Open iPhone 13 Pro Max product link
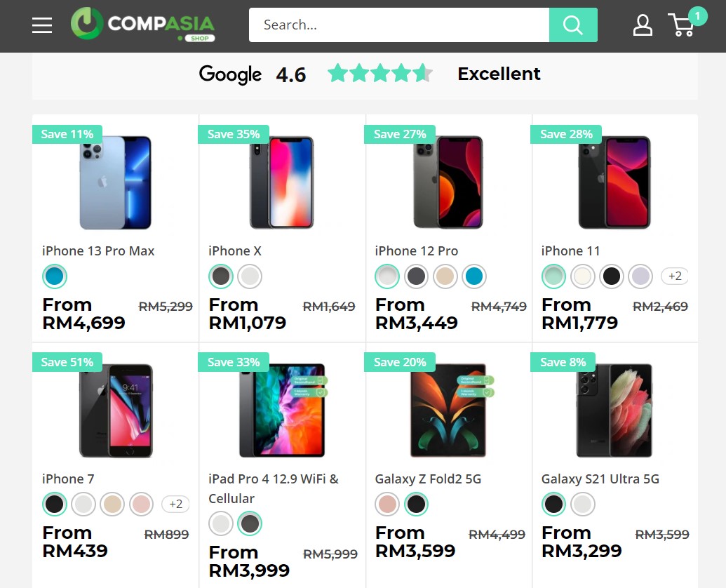Image resolution: width=726 pixels, height=588 pixels. 98,251
